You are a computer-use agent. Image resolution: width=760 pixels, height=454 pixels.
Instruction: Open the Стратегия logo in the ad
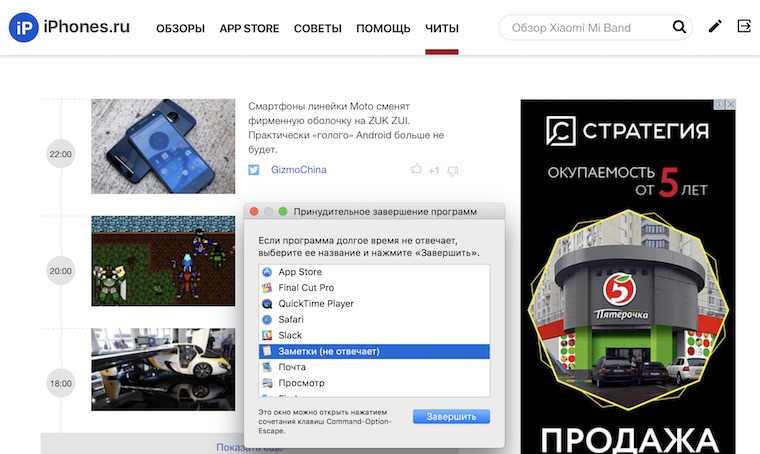pyautogui.click(x=627, y=131)
